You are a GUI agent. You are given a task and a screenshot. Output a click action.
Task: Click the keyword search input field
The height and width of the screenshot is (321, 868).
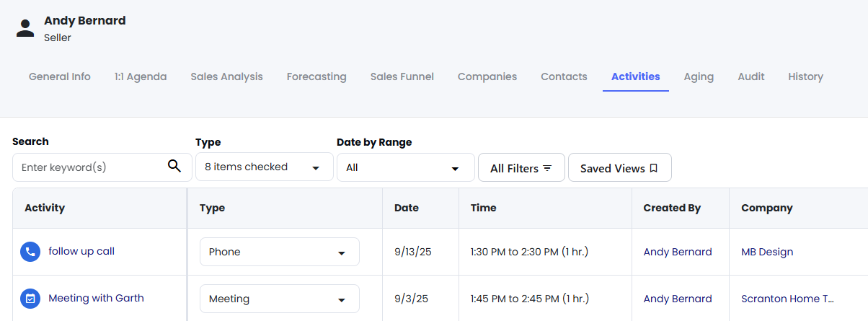[90, 167]
